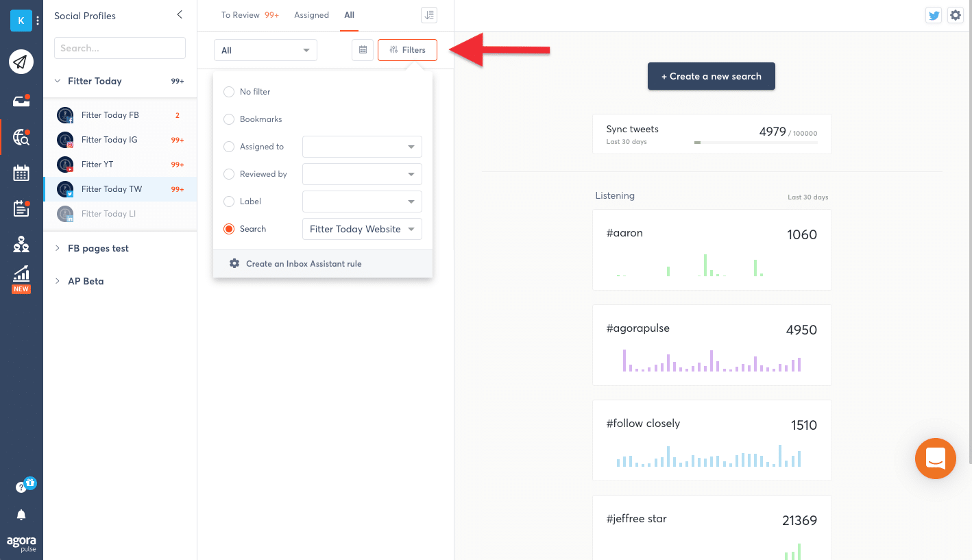The image size is (972, 560).
Task: Switch to the Assigned tab
Action: (x=311, y=15)
